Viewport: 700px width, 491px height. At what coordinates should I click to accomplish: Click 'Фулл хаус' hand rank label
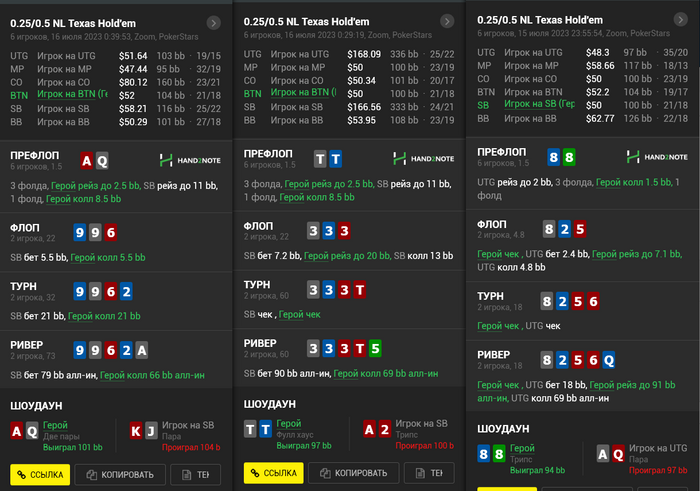pos(295,435)
